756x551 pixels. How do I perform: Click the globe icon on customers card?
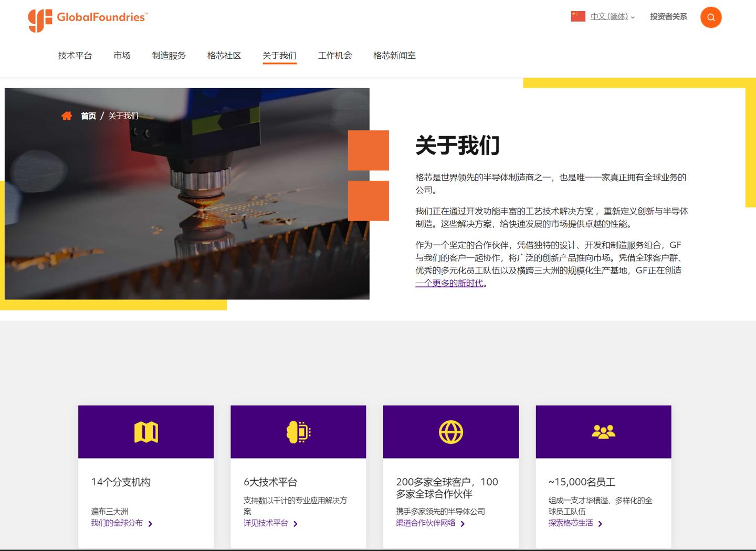[x=450, y=432]
